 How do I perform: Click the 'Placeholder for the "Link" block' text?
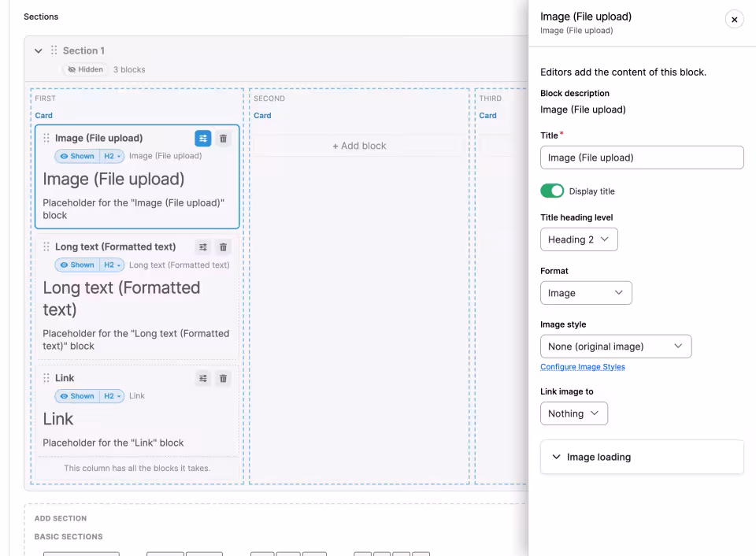tap(113, 443)
